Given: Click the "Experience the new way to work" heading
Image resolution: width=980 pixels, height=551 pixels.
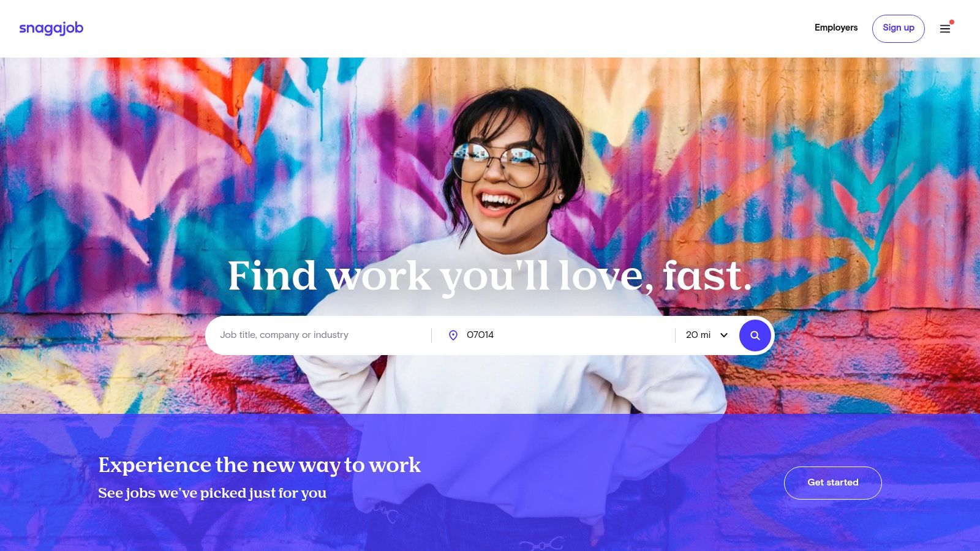Looking at the screenshot, I should pyautogui.click(x=260, y=465).
